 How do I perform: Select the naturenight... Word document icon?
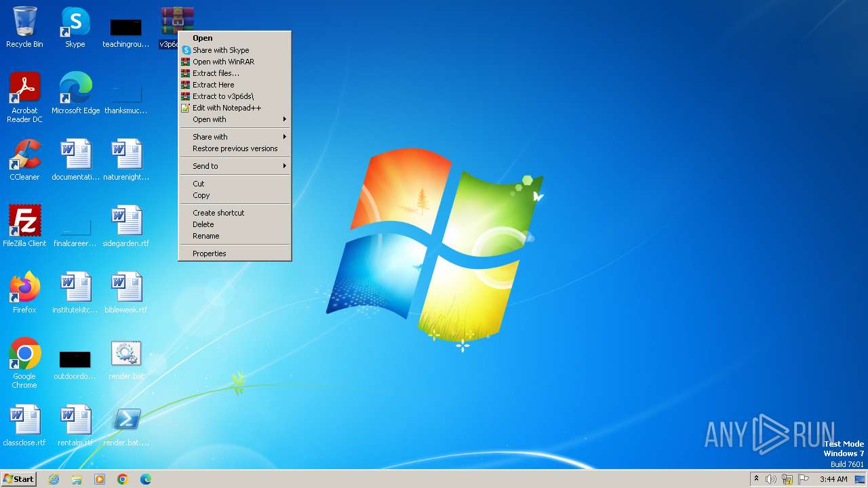(126, 160)
